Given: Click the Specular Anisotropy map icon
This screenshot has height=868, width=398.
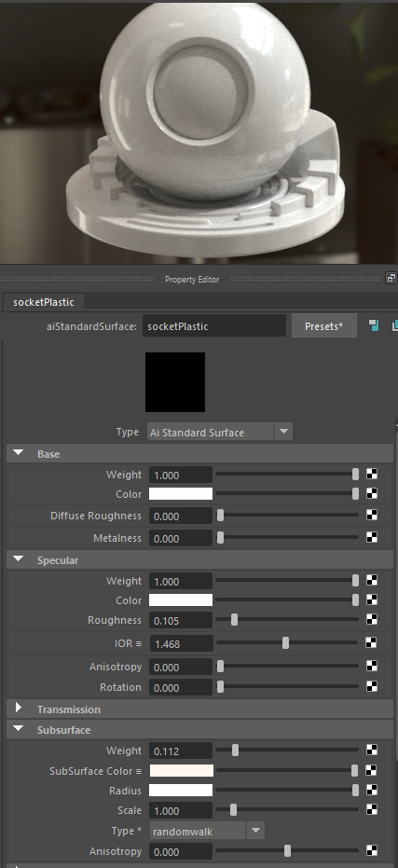Looking at the screenshot, I should [x=372, y=667].
